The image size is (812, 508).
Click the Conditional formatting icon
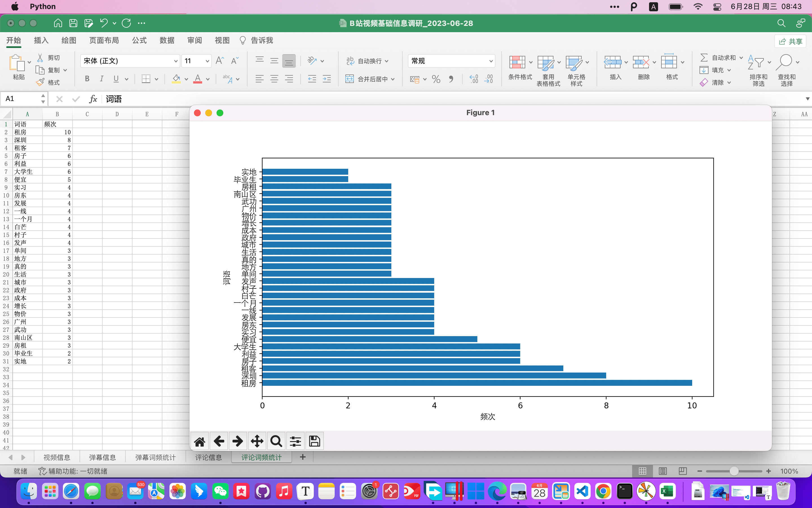517,62
